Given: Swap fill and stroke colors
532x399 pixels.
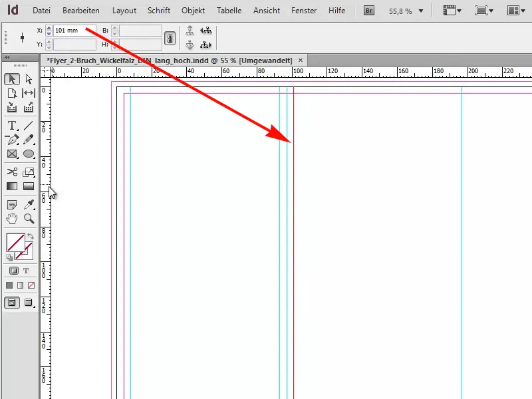Looking at the screenshot, I should (30, 236).
